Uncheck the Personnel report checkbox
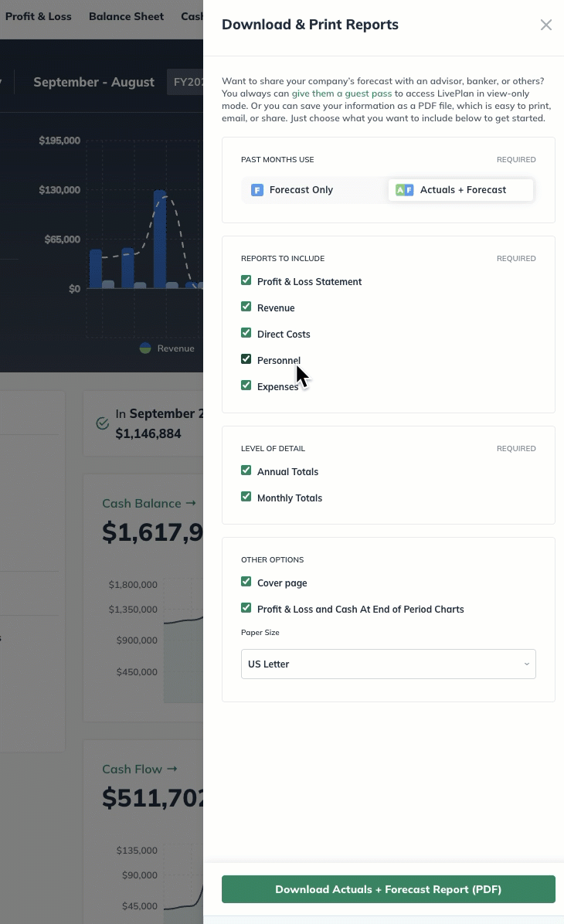564x924 pixels. [246, 360]
